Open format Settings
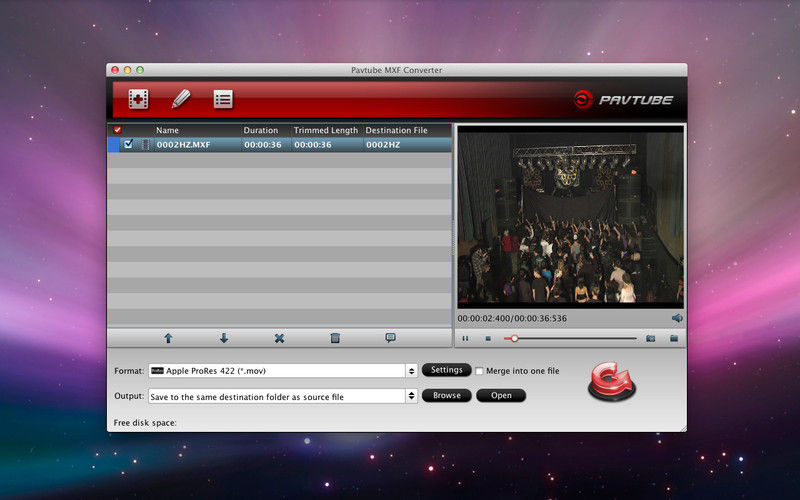The width and height of the screenshot is (800, 500). point(446,370)
